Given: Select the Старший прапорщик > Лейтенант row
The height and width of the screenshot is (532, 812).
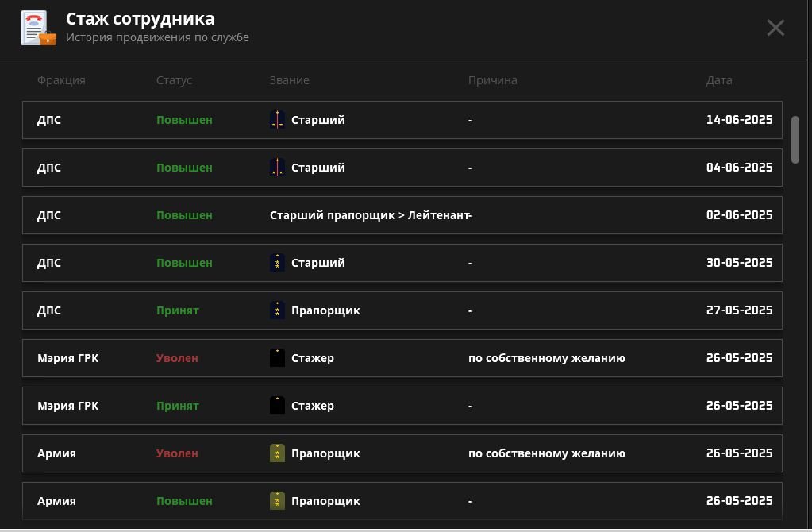Looking at the screenshot, I should point(402,215).
